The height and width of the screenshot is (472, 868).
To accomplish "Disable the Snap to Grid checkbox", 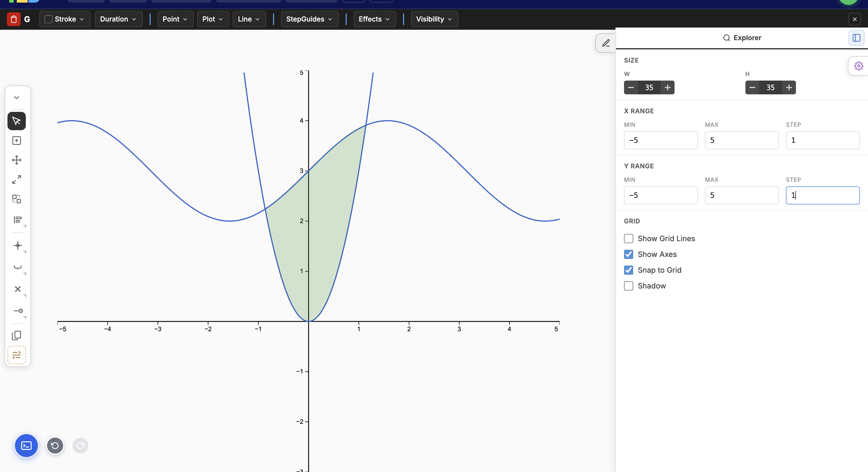I will tap(628, 270).
